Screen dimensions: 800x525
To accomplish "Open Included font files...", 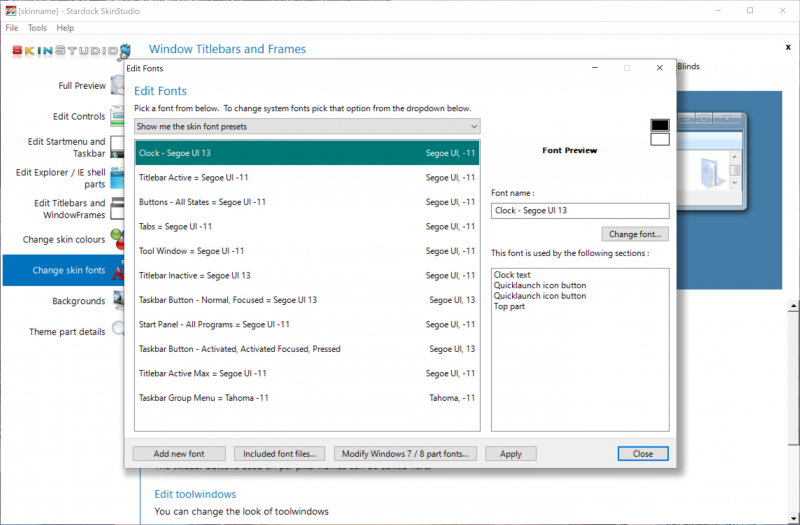I will pyautogui.click(x=279, y=453).
